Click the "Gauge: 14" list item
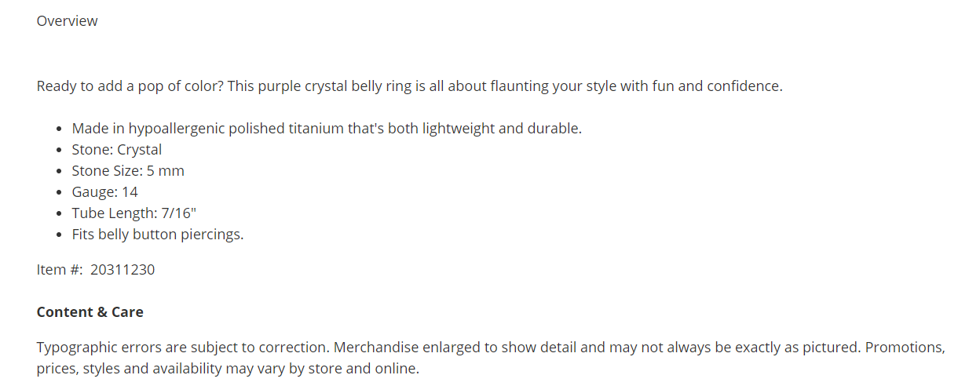 tap(104, 192)
